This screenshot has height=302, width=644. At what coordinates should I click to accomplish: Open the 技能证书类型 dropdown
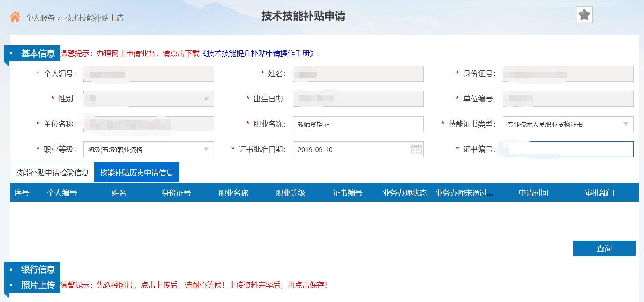[625, 124]
